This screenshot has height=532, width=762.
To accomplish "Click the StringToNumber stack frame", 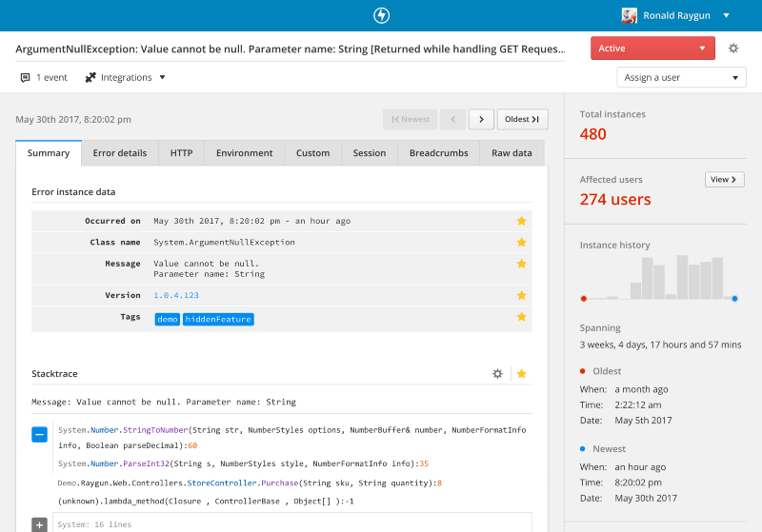I will coord(292,438).
